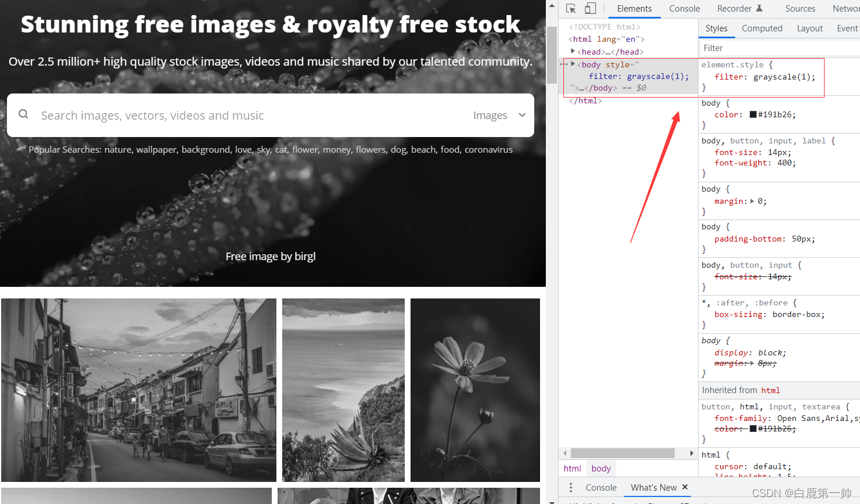Click the #191b26 color swatch under body

(753, 114)
